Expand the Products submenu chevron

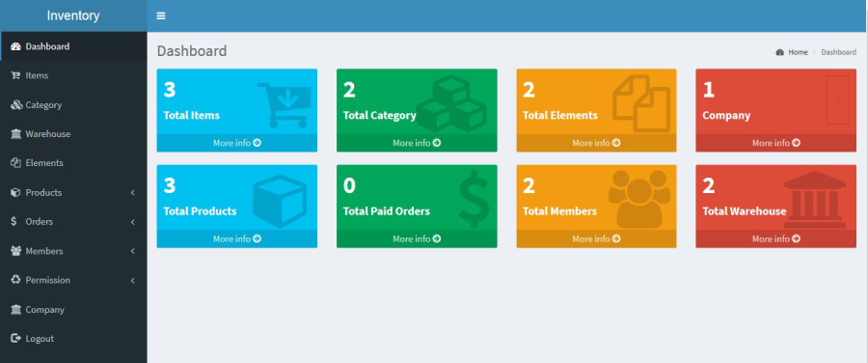pos(133,192)
